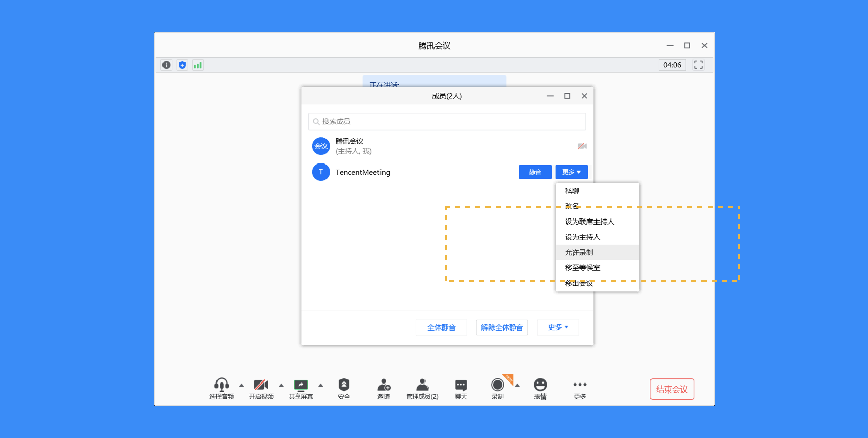The height and width of the screenshot is (438, 868).
Task: Expand share options arrow next to 共享屏幕
Action: (x=321, y=385)
